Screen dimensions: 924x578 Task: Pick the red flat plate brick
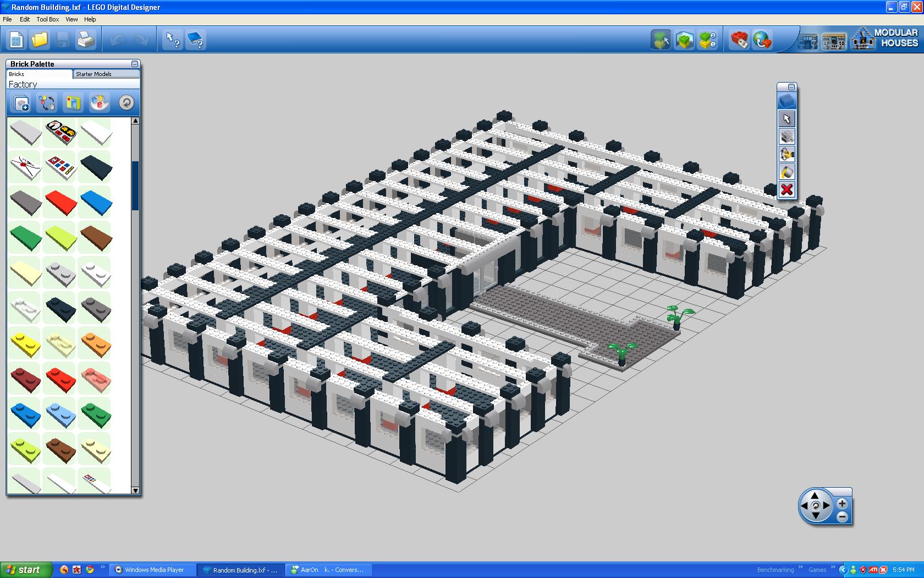click(61, 202)
